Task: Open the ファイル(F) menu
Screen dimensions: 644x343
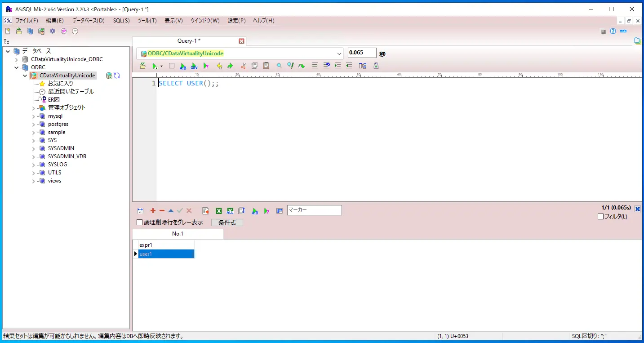Action: pos(27,21)
